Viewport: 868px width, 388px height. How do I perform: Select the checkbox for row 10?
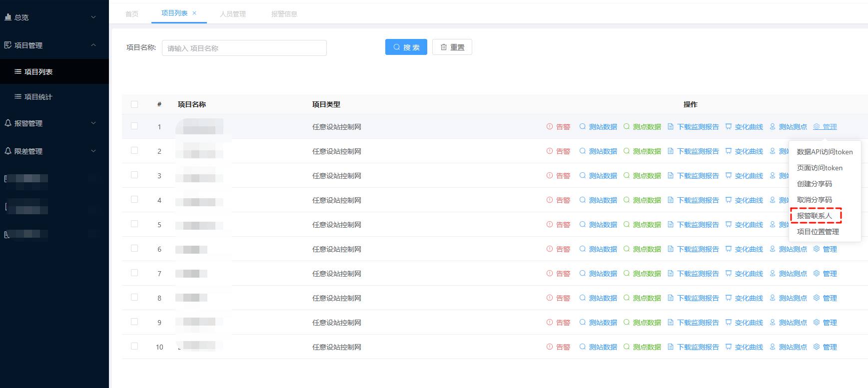[x=134, y=347]
